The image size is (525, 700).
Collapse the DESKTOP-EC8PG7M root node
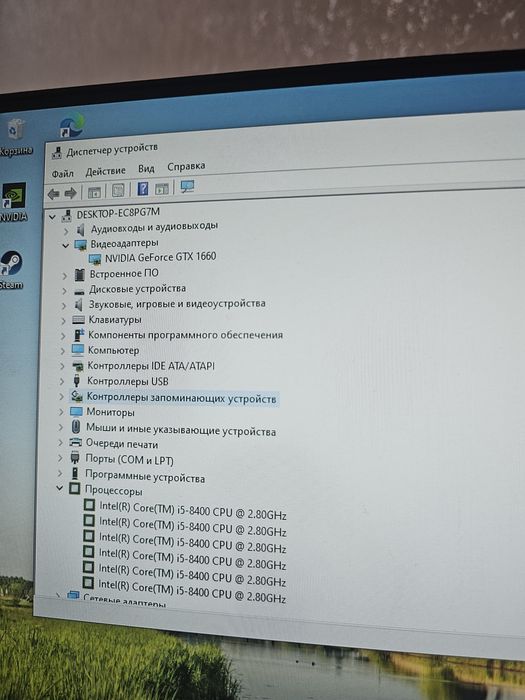(52, 217)
